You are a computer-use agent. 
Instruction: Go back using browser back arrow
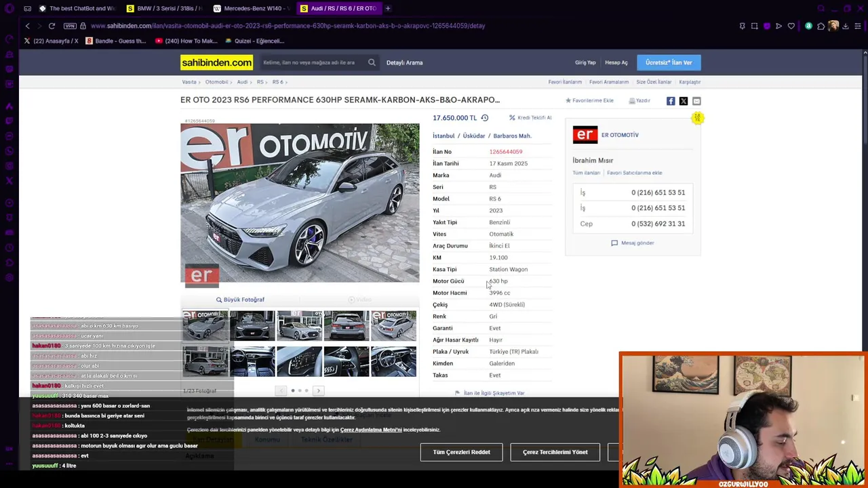coord(27,26)
